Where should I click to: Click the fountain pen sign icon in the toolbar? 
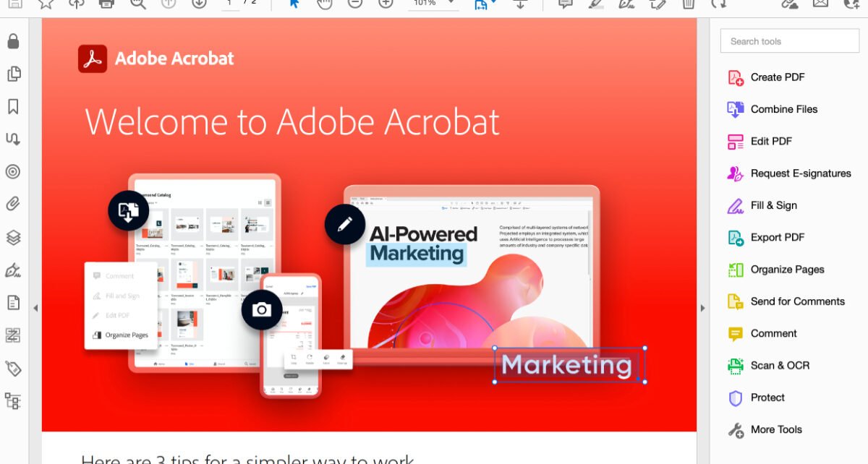click(626, 3)
